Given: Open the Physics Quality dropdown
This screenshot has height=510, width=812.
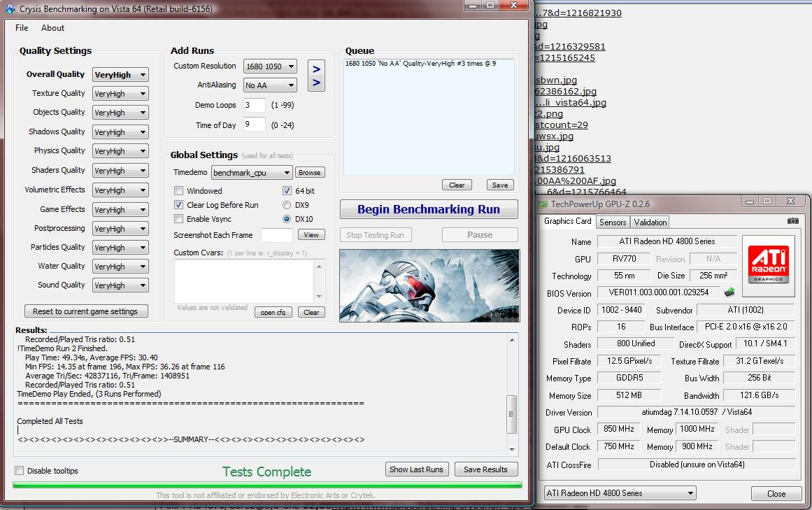Looking at the screenshot, I should (x=120, y=151).
